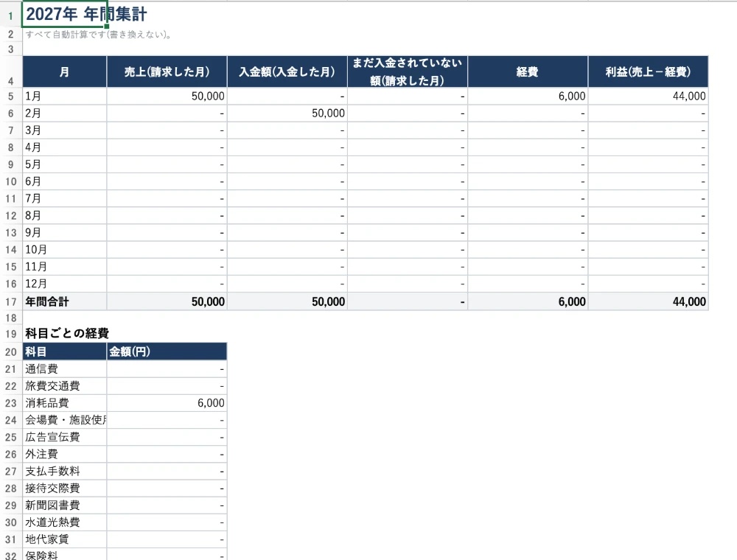This screenshot has width=737, height=560.
Task: Click the '9月' row label
Action: 64,233
